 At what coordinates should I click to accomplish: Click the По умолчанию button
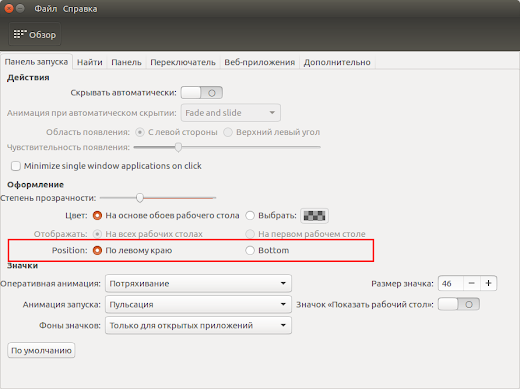pos(41,350)
